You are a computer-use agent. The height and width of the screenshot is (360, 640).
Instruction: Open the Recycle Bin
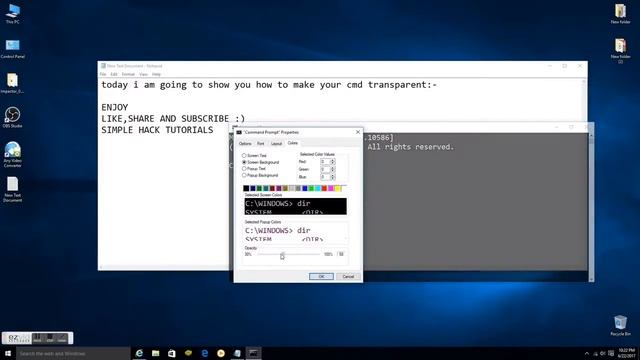point(620,325)
